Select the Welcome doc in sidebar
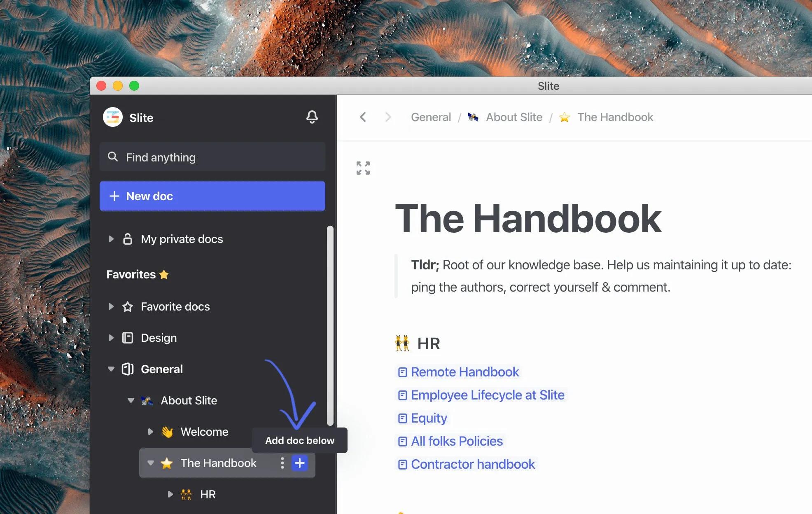The width and height of the screenshot is (812, 514). (x=204, y=432)
